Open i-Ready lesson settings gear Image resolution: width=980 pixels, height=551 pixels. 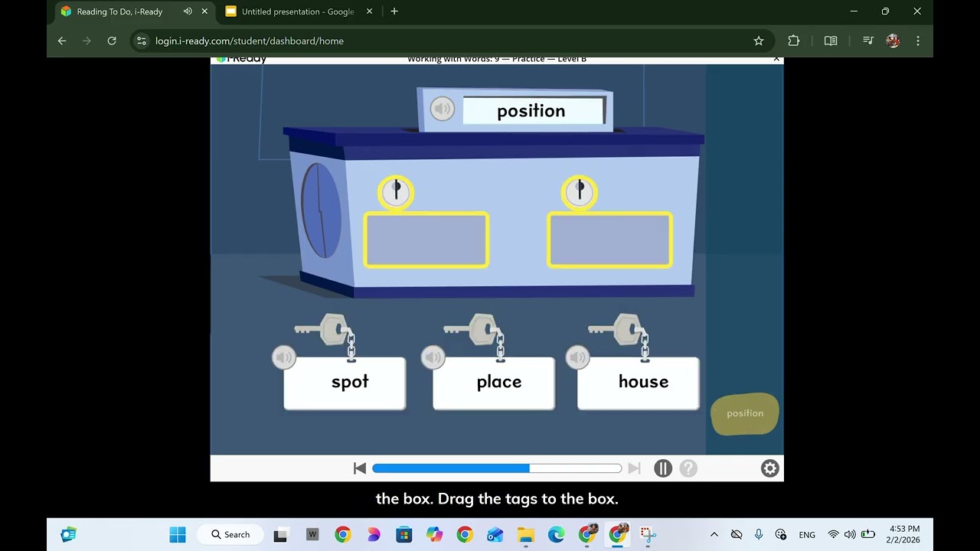(x=769, y=468)
